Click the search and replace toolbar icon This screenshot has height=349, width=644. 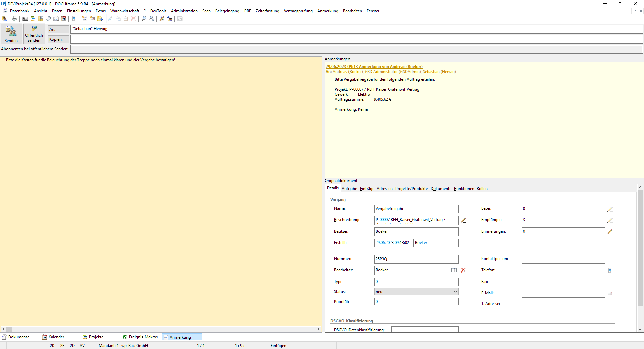click(152, 19)
